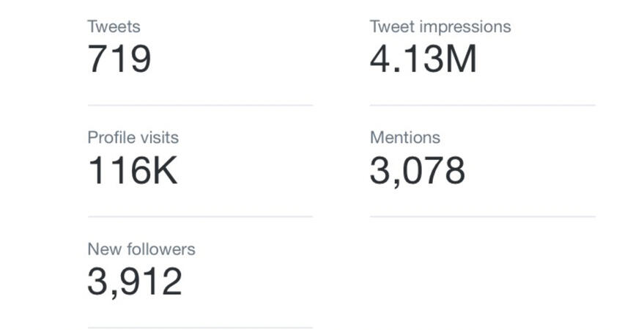644x330 pixels.
Task: Select the 116K profile visits value
Action: (132, 170)
